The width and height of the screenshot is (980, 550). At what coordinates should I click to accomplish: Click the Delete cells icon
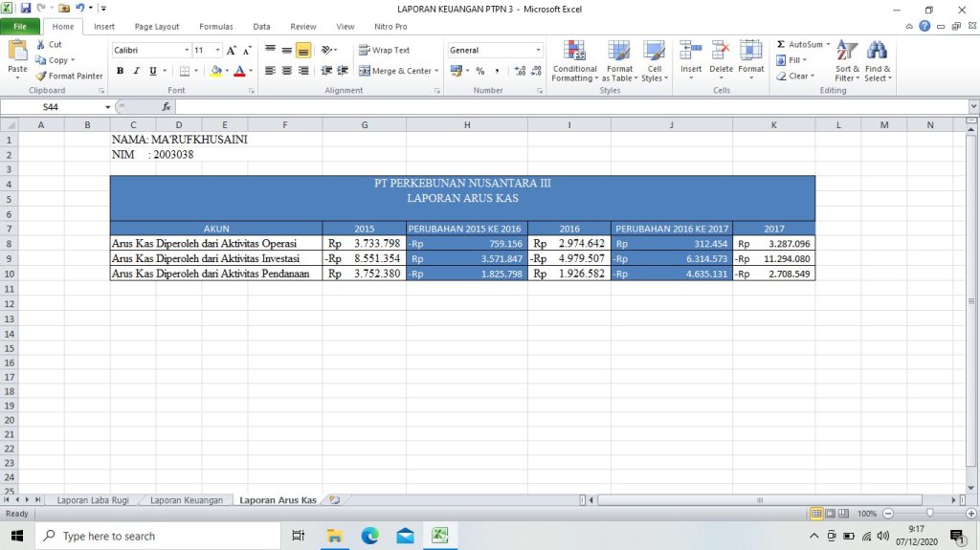(x=721, y=61)
